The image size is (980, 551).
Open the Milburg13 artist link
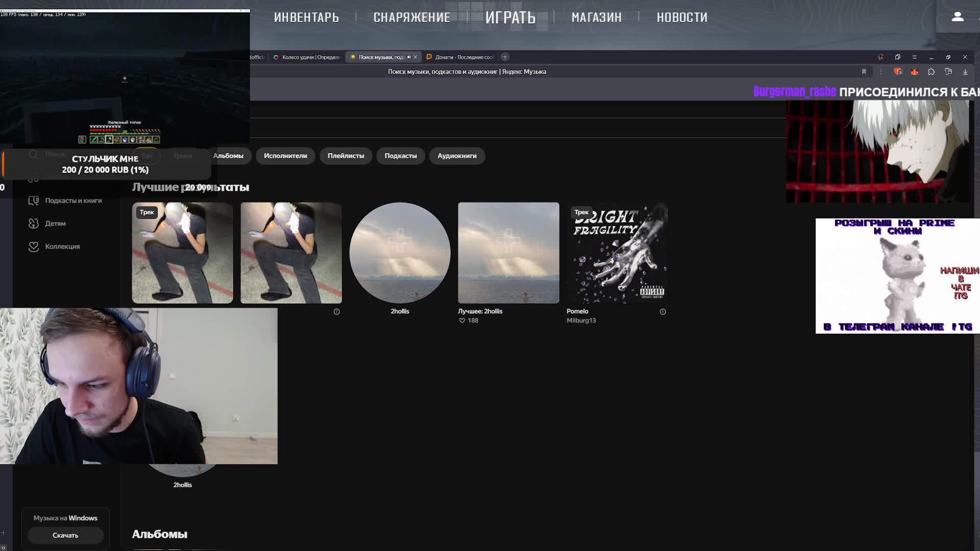click(581, 320)
